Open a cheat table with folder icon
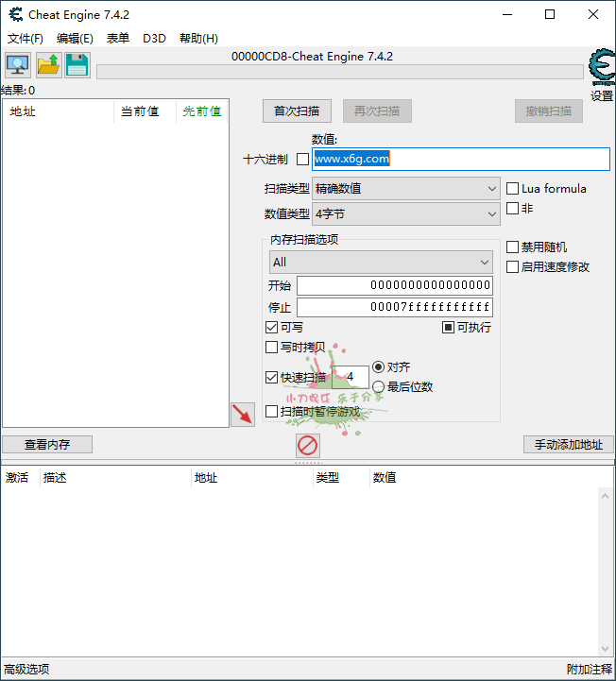 [x=48, y=65]
